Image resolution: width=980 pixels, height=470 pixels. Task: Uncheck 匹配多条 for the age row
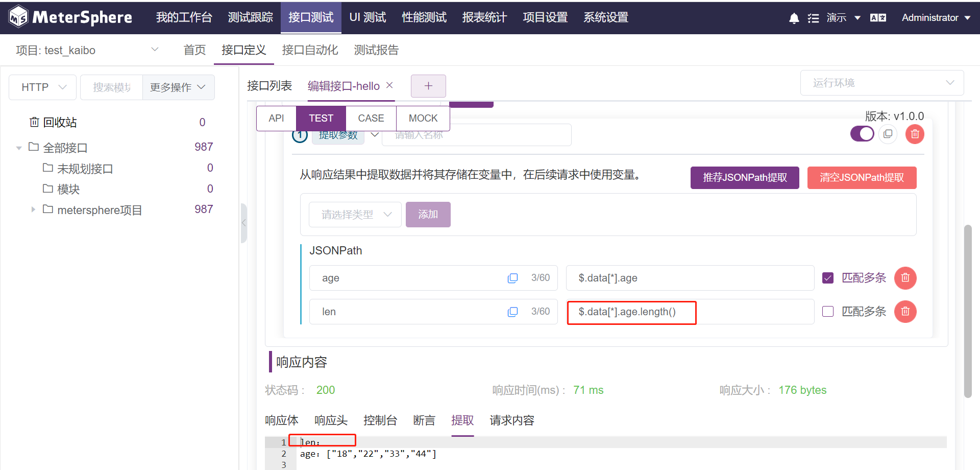pyautogui.click(x=828, y=278)
